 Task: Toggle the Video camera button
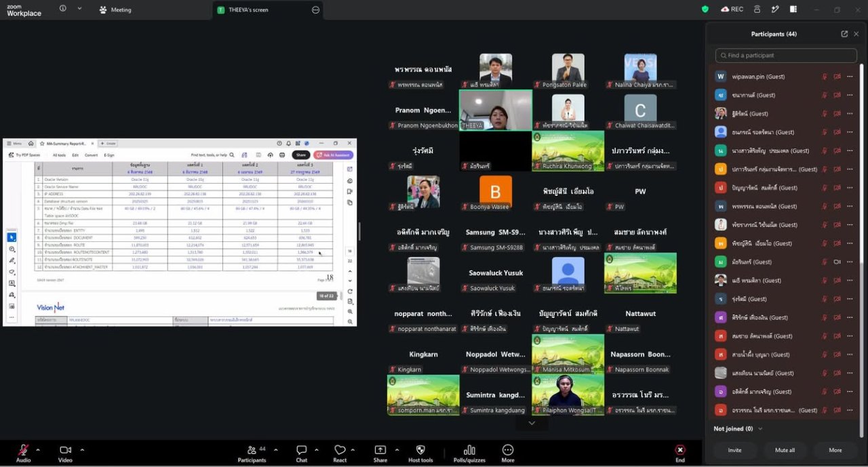(65, 453)
